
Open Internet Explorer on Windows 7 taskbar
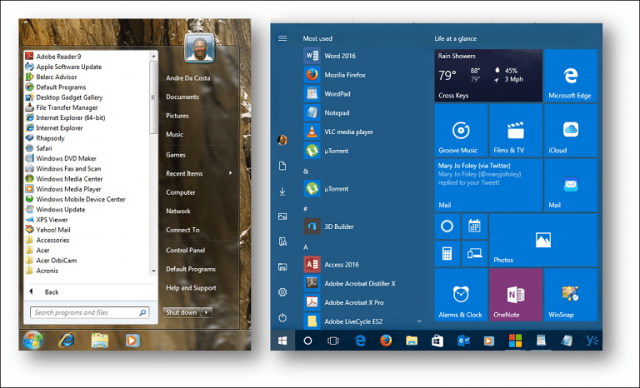[x=66, y=340]
